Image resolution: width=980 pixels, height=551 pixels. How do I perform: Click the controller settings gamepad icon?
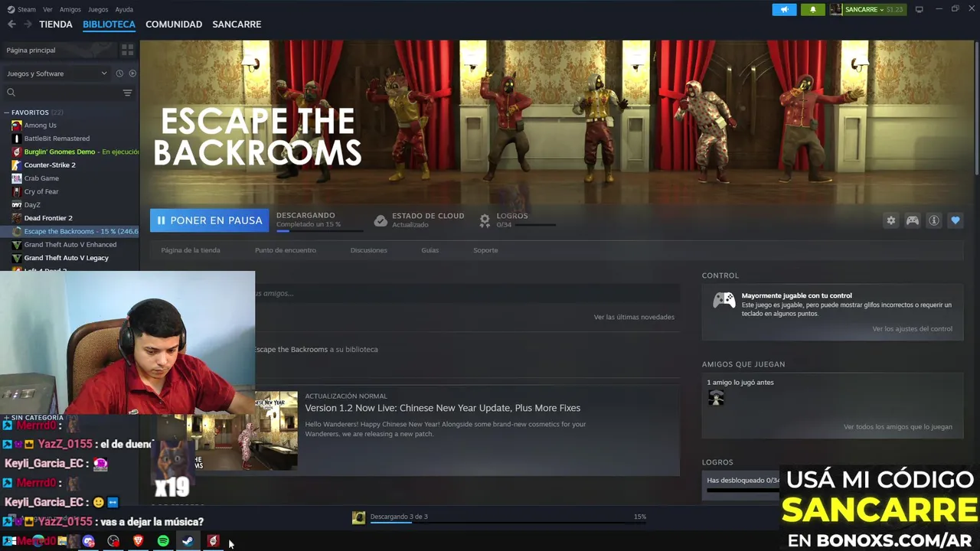point(913,220)
